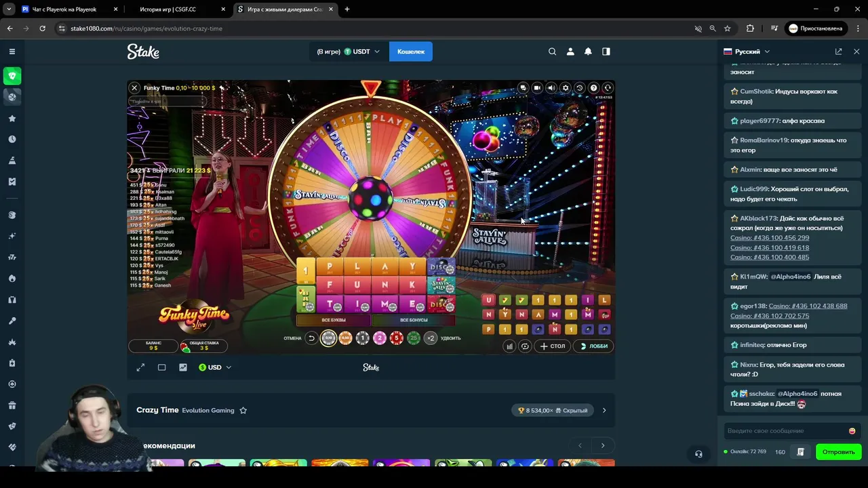Toggle the video camera icon in game
This screenshot has height=488, width=868.
pyautogui.click(x=537, y=87)
